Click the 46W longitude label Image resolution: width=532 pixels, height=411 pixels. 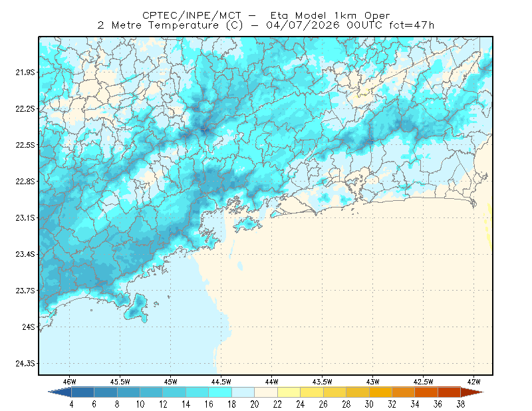pyautogui.click(x=70, y=382)
